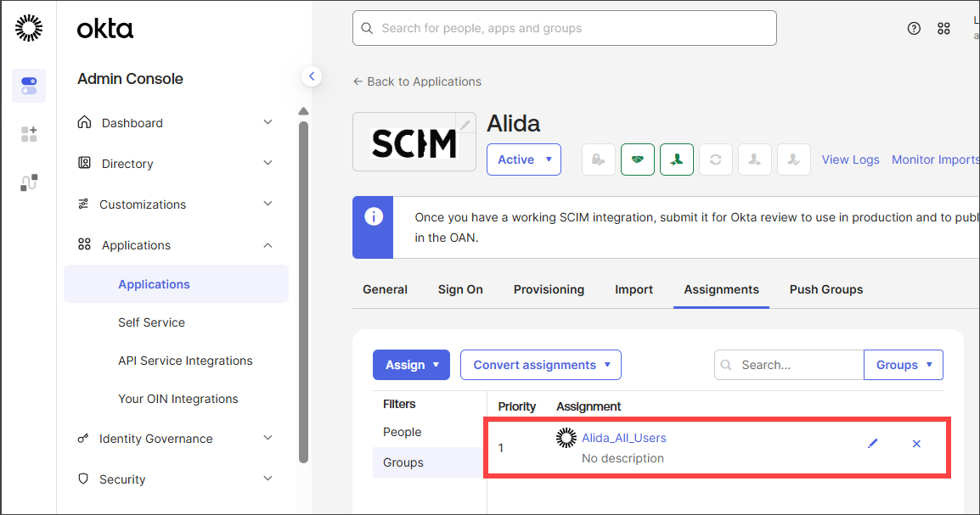This screenshot has height=515, width=980.
Task: Open the View Logs link
Action: tap(850, 160)
